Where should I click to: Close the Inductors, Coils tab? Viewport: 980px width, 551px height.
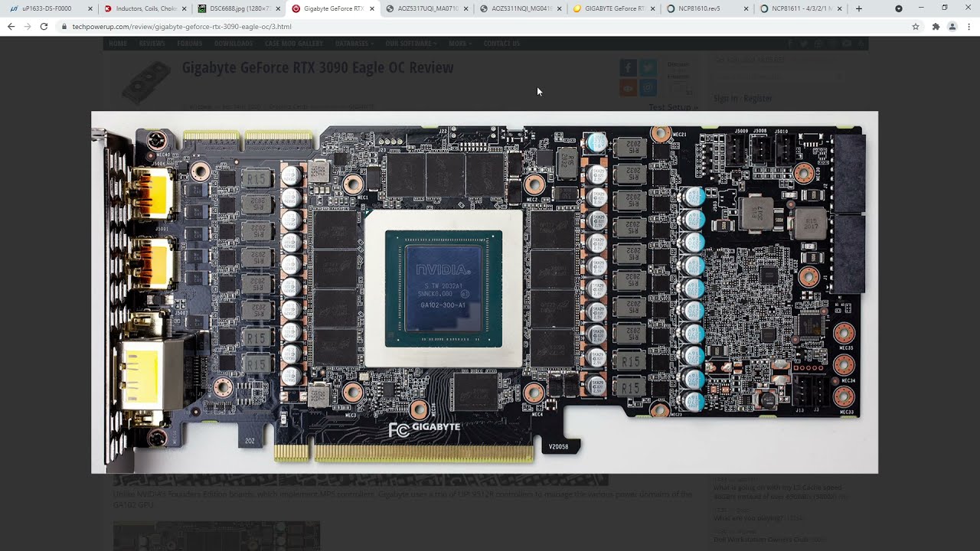point(184,8)
